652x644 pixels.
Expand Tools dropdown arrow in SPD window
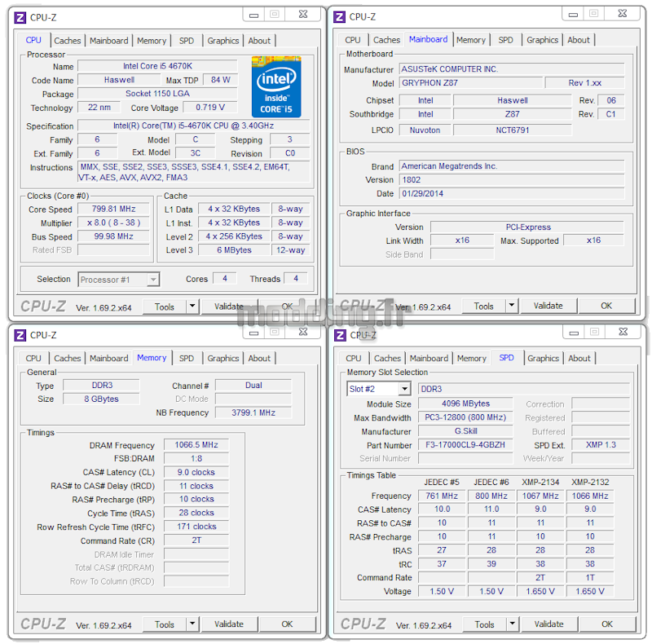513,624
